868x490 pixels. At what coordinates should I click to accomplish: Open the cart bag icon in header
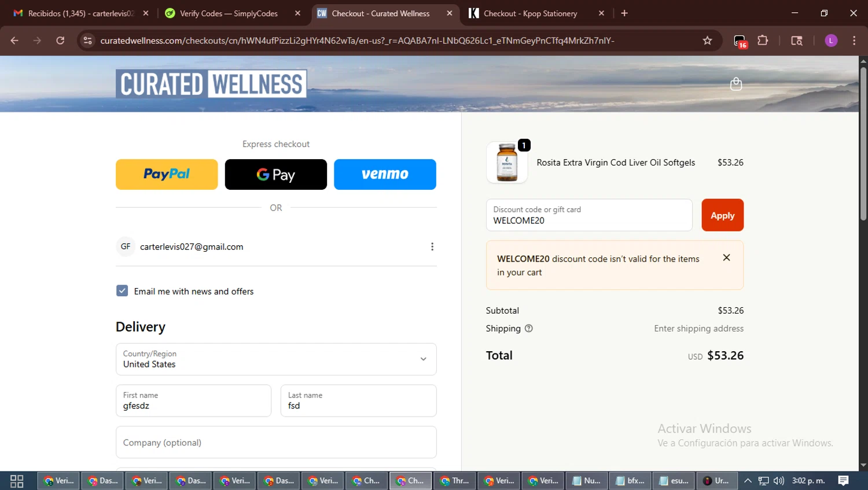click(x=736, y=84)
